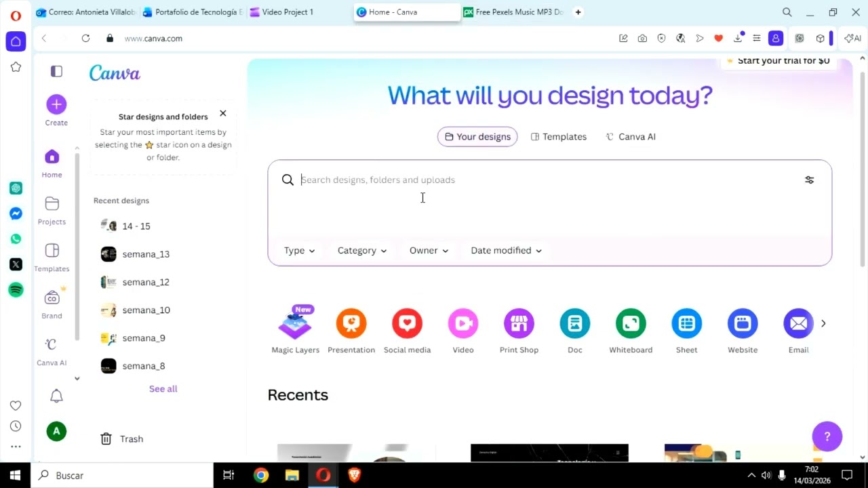Expand the Date modified filter dropdown
The height and width of the screenshot is (488, 868).
pyautogui.click(x=506, y=251)
